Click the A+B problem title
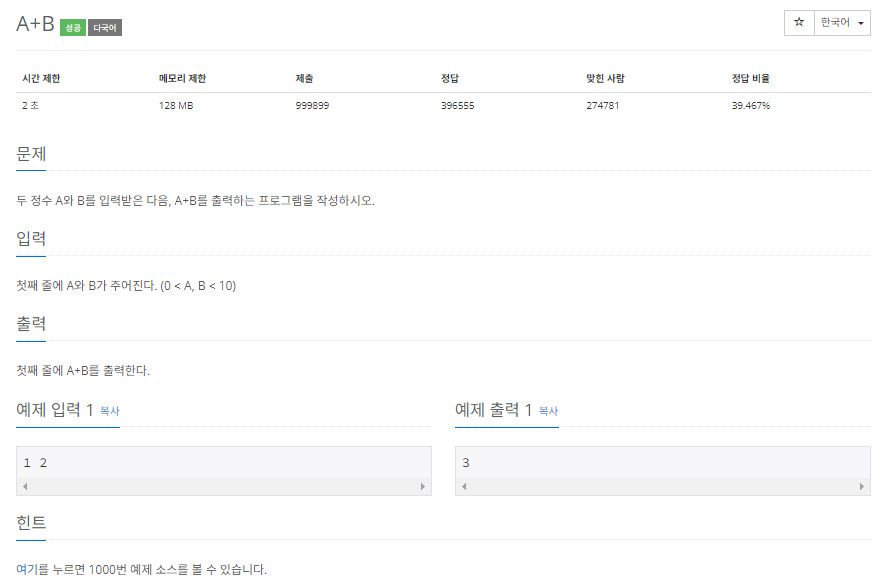The height and width of the screenshot is (585, 892). [x=35, y=24]
